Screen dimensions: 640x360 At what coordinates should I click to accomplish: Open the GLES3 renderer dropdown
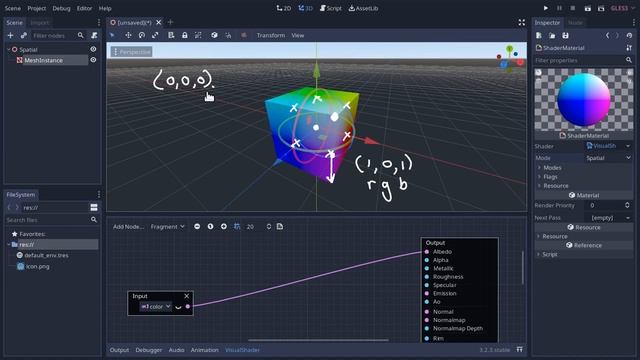click(x=622, y=8)
